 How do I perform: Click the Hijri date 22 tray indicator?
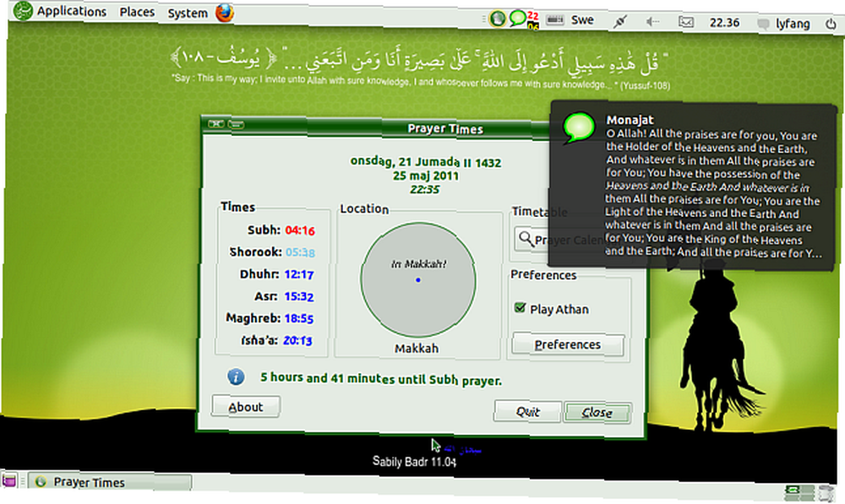point(533,20)
